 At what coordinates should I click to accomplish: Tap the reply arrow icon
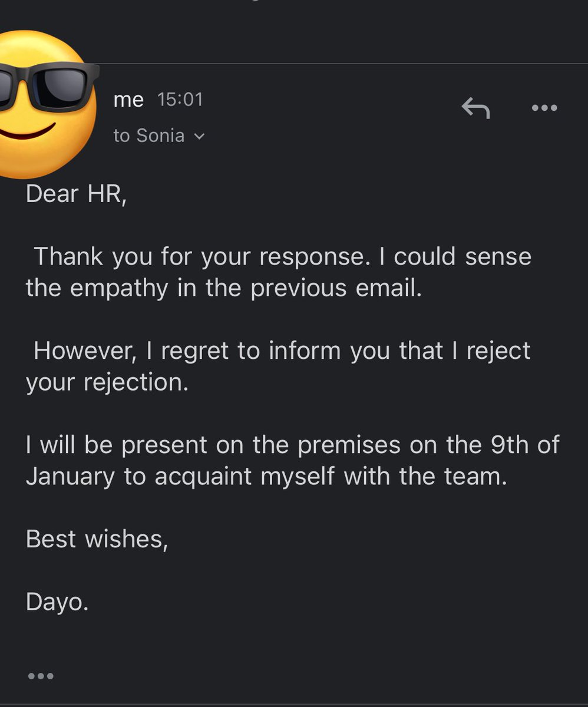[475, 108]
